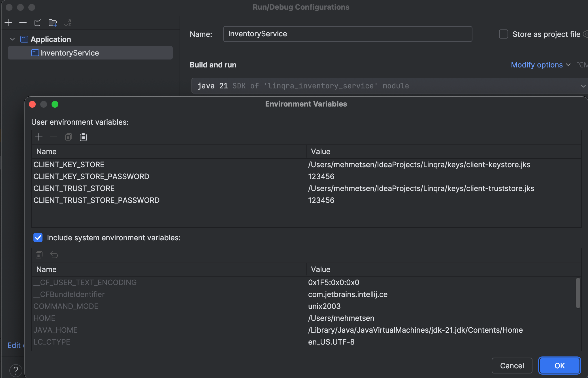Select CLIENT_TRUST_STORE_PASSWORD variable name
This screenshot has width=588, height=378.
96,200
